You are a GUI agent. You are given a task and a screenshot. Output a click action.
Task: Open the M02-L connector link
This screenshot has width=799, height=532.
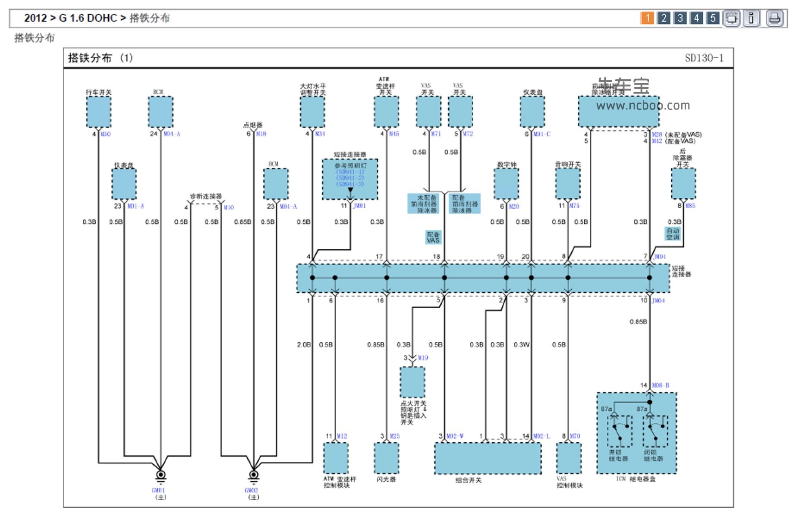click(541, 436)
